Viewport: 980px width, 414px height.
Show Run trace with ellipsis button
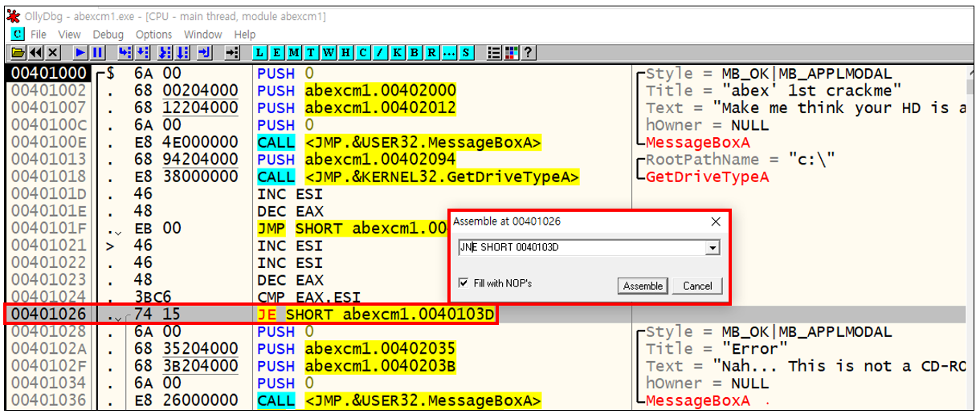pos(449,53)
